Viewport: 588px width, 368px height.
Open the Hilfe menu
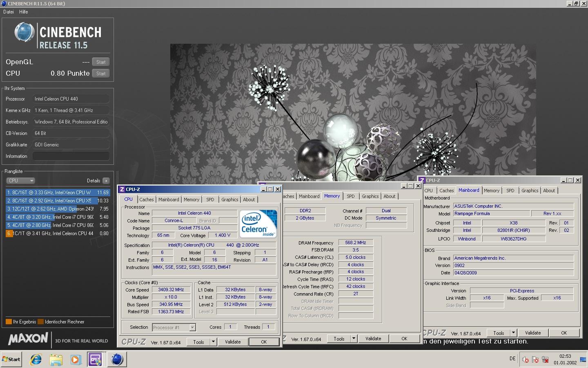(24, 12)
